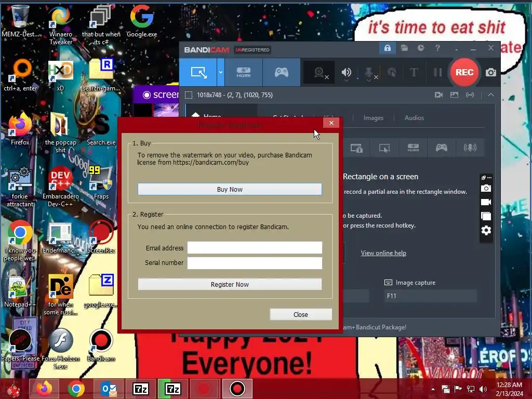532x399 pixels.
Task: Click the Serial number input field
Action: click(x=255, y=263)
